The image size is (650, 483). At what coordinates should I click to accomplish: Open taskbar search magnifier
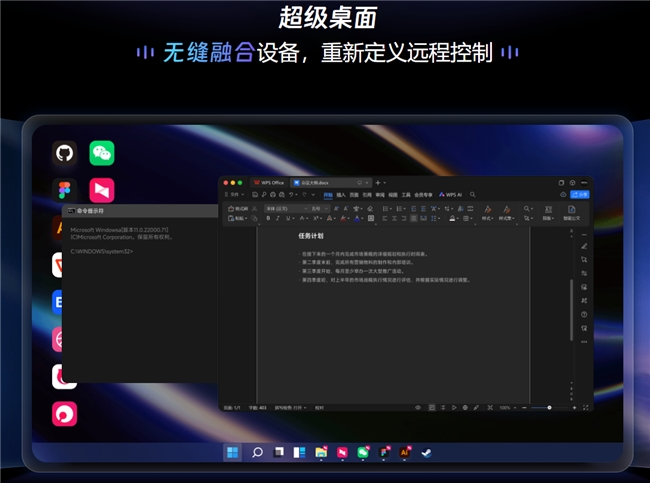point(257,453)
